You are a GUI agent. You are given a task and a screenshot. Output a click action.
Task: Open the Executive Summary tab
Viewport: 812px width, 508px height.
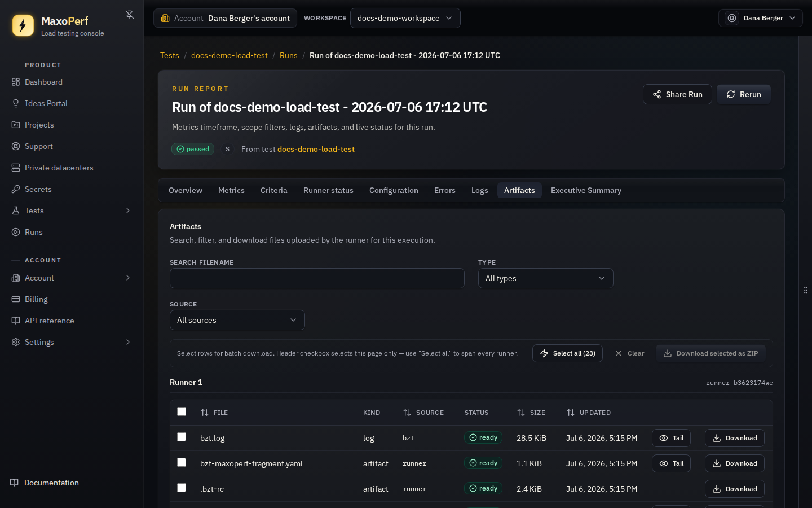pos(586,190)
